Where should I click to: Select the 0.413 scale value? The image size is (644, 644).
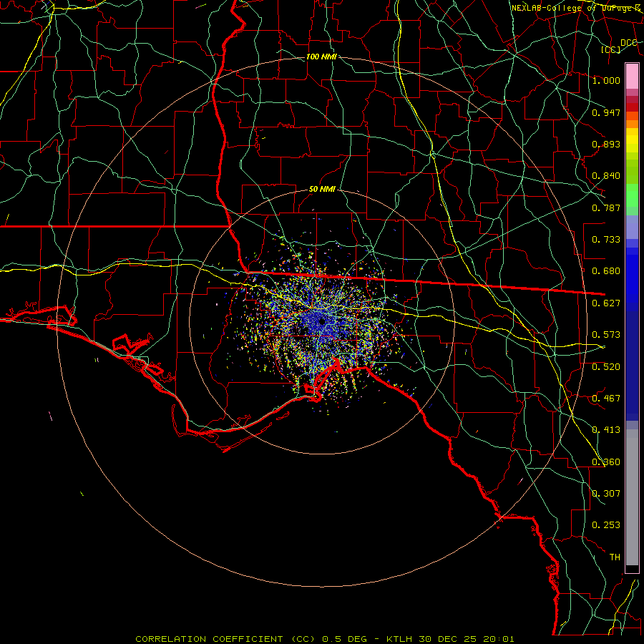(606, 430)
